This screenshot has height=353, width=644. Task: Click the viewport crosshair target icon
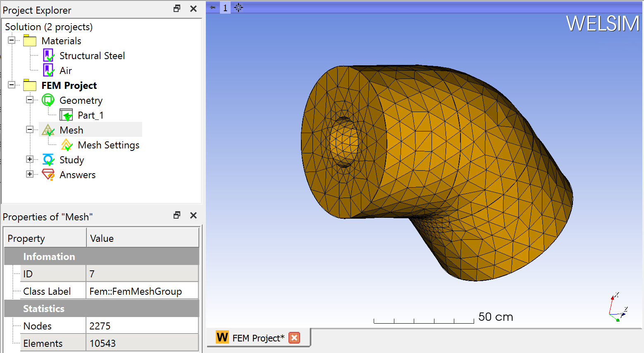239,7
